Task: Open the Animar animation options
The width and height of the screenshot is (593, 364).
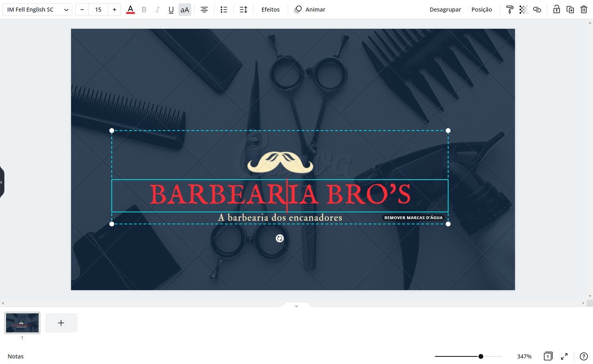Action: point(310,10)
